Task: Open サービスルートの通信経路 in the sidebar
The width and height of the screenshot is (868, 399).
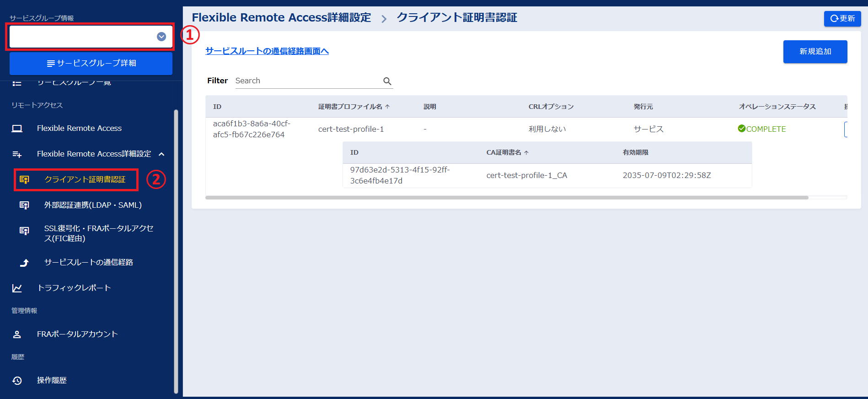Action: tap(88, 262)
